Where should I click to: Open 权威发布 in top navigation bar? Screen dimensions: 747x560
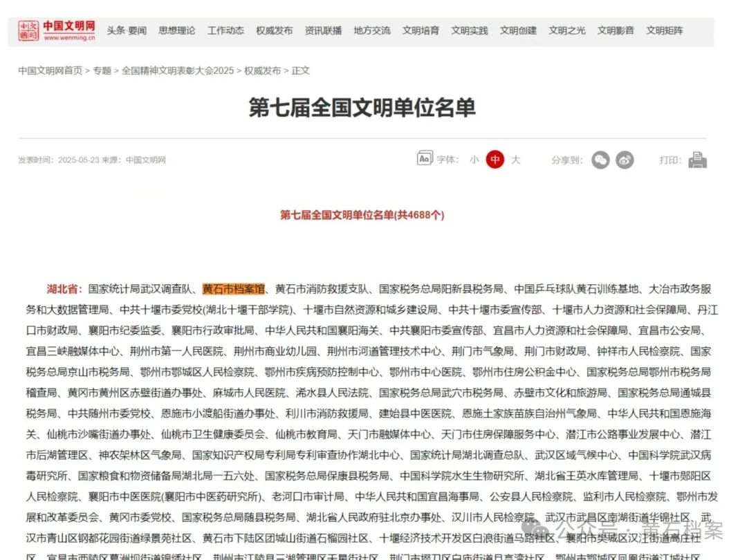275,31
